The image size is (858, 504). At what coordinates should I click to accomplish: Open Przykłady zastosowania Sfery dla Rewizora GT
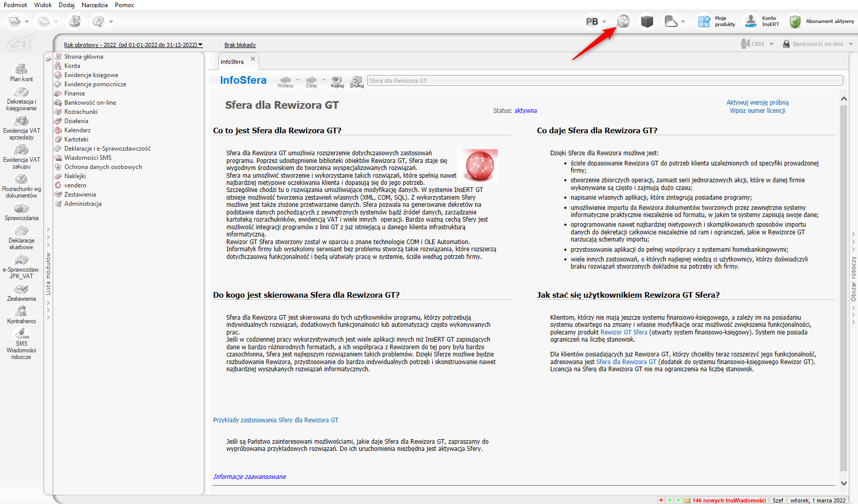point(275,420)
